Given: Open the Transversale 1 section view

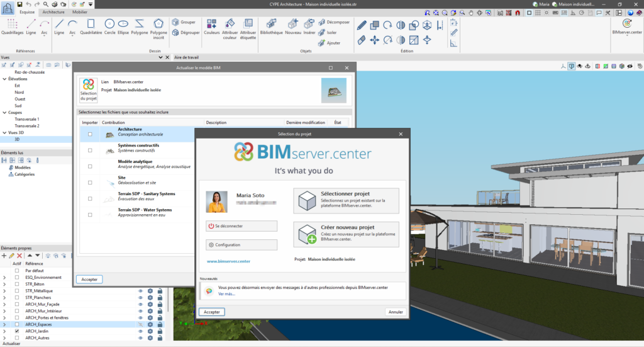Looking at the screenshot, I should 27,119.
